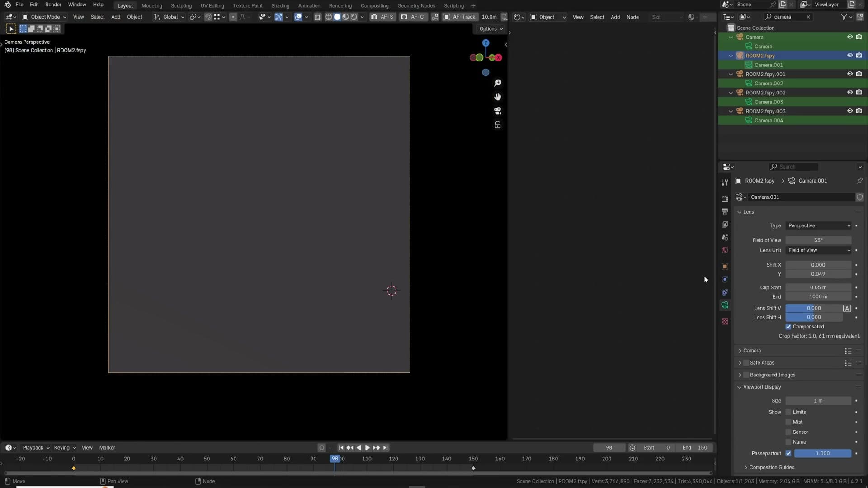Enable the Mist checkbox
This screenshot has height=488, width=868.
[788, 422]
